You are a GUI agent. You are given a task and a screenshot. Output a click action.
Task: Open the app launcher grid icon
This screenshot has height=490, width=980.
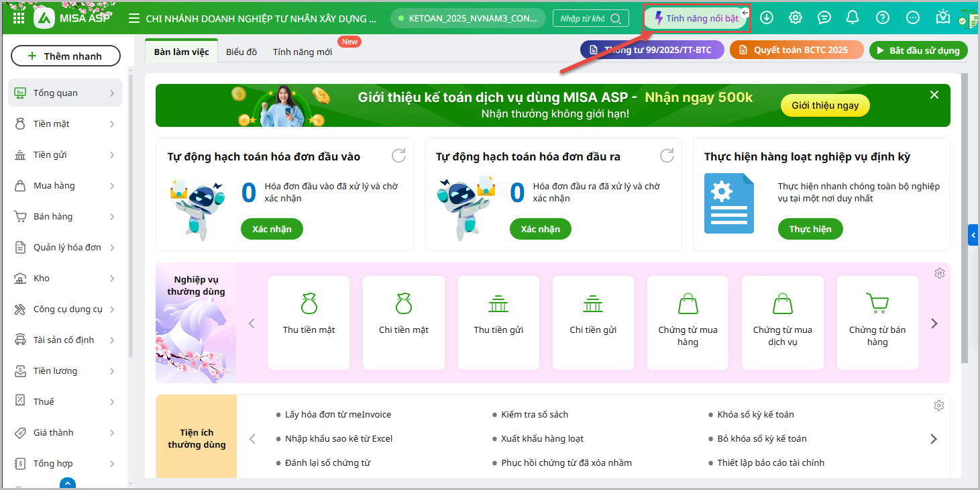[19, 18]
